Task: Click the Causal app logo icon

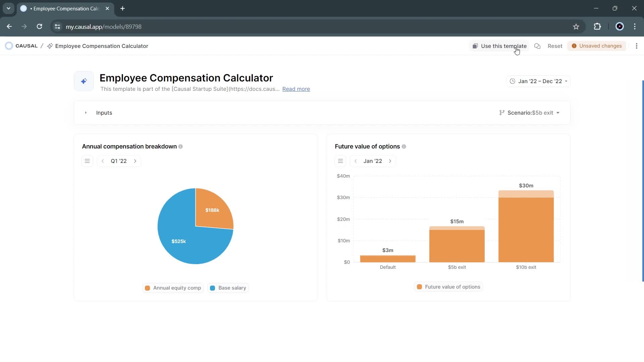Action: coord(8,46)
